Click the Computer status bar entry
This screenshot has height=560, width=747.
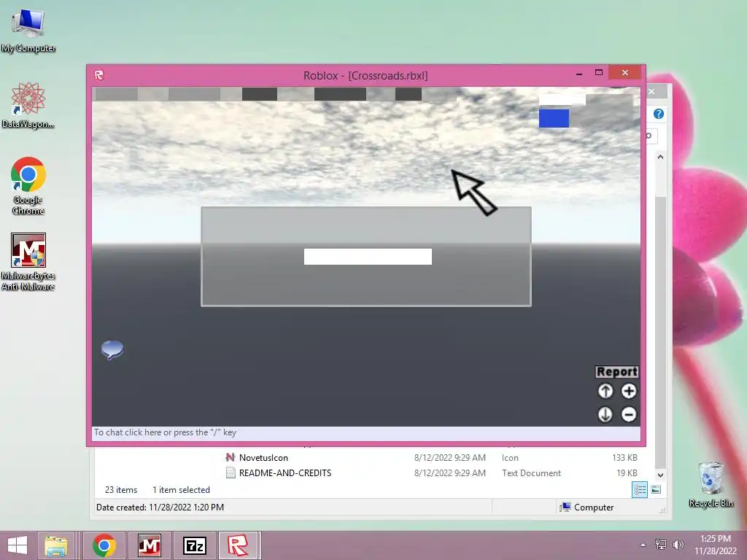click(587, 507)
